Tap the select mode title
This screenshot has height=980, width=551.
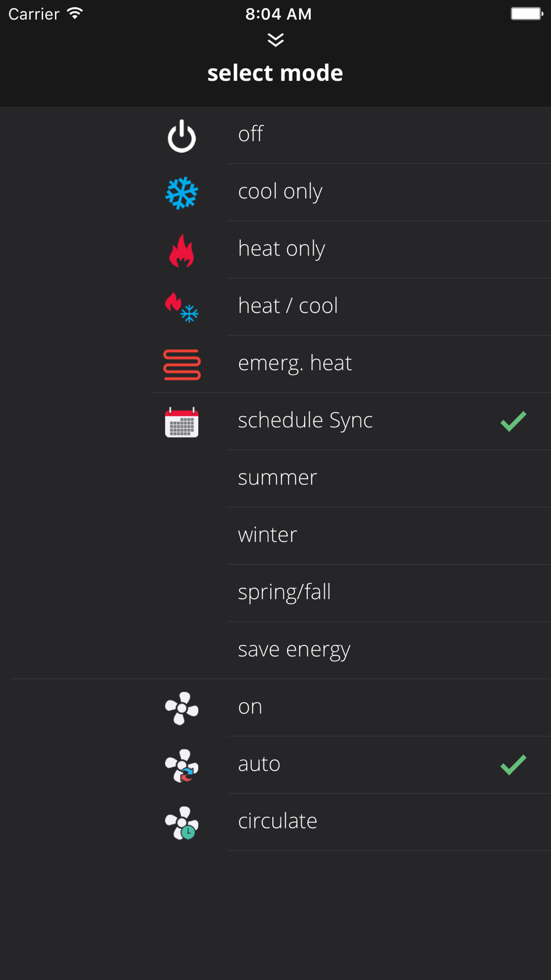point(275,73)
